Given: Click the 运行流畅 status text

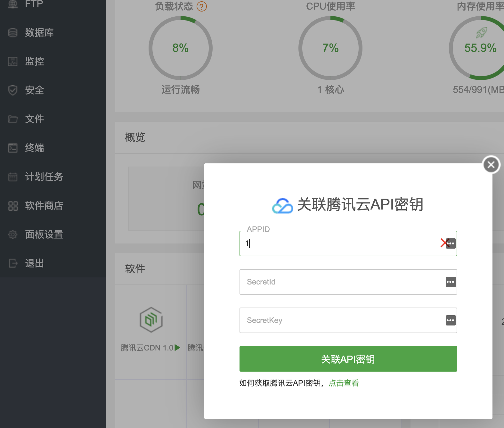Looking at the screenshot, I should pos(181,90).
